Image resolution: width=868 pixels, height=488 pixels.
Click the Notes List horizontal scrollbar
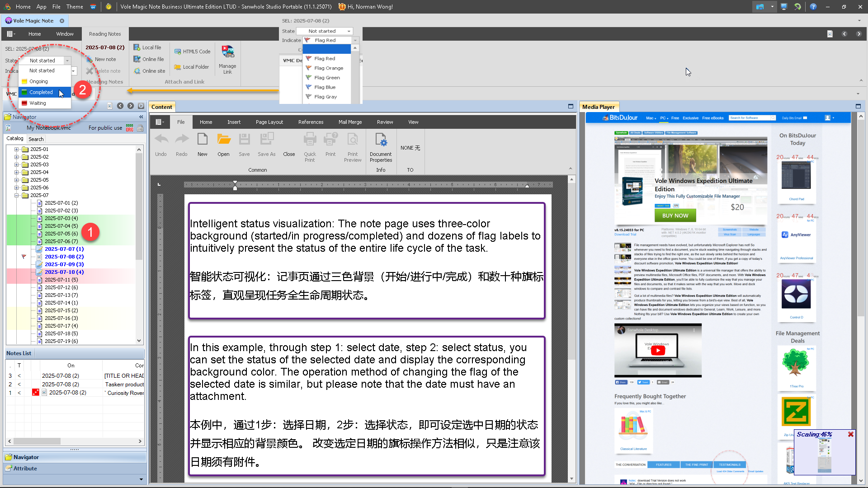75,441
